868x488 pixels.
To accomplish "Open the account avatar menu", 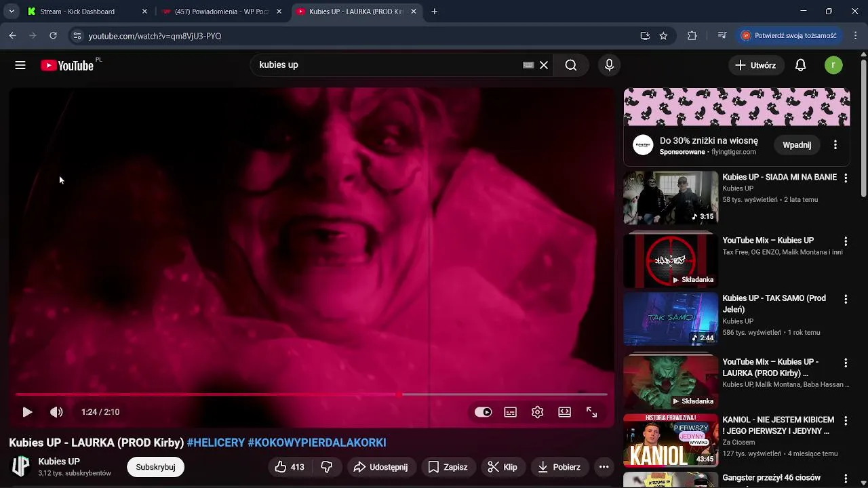I will (x=833, y=65).
